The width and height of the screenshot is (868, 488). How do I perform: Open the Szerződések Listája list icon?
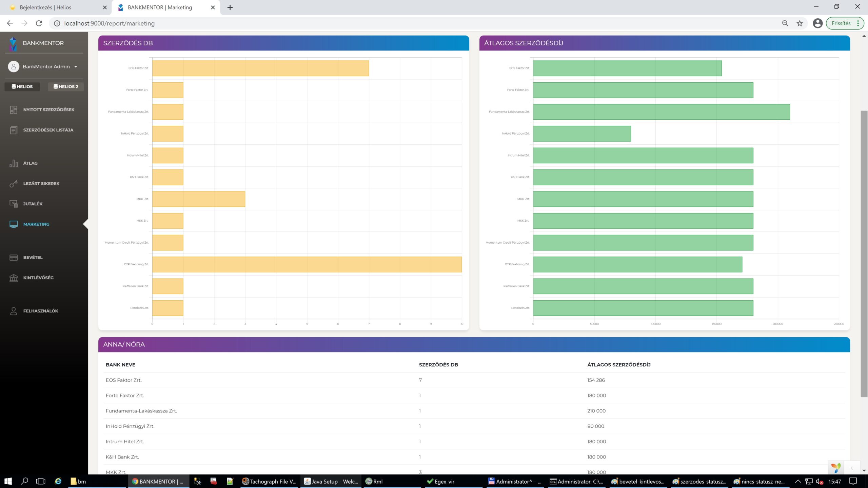click(x=14, y=130)
